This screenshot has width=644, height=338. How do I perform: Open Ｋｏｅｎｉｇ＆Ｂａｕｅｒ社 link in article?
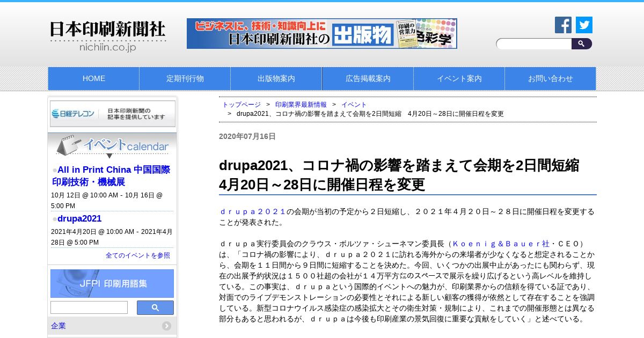501,244
